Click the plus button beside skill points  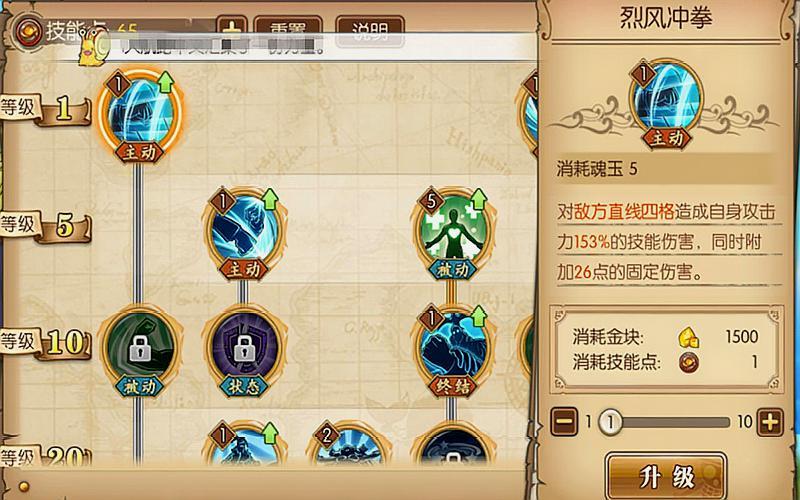point(232,30)
